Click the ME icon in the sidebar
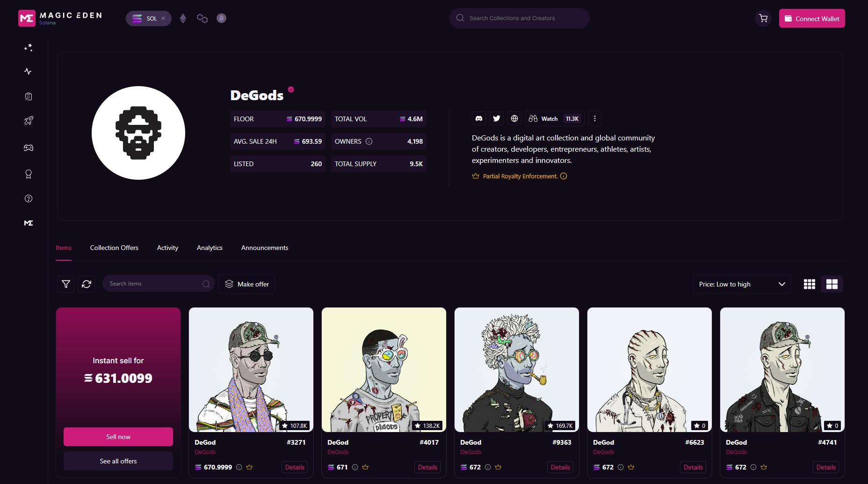868x484 pixels. click(29, 223)
